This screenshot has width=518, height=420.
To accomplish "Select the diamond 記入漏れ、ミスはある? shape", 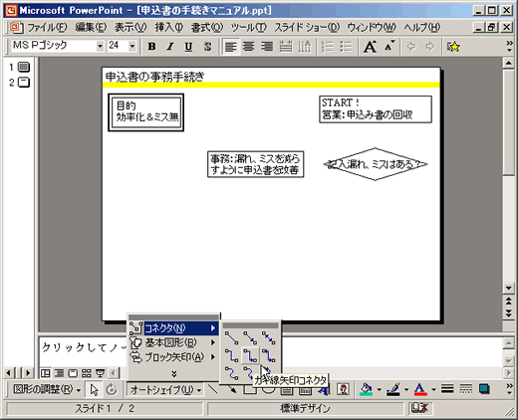I will (x=376, y=164).
